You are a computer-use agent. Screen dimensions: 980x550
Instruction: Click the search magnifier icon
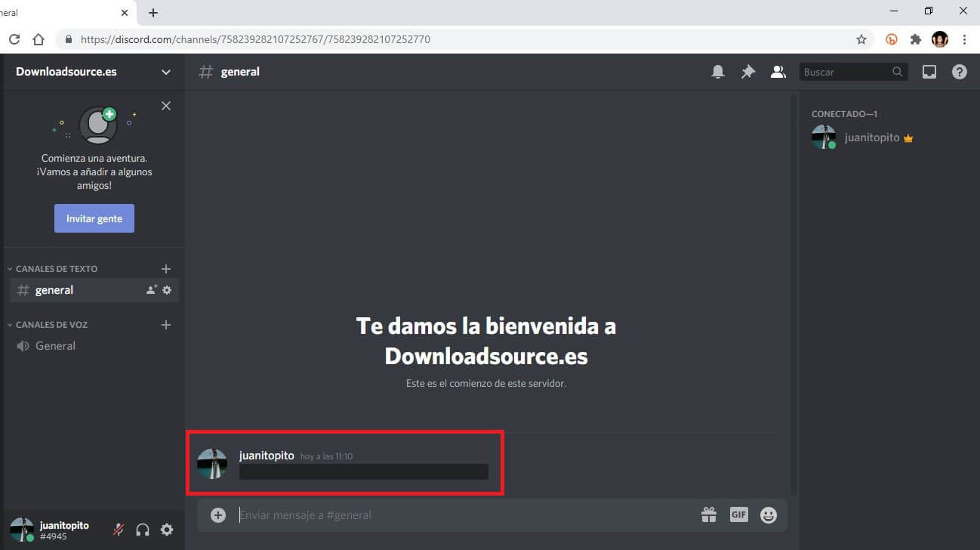[897, 72]
